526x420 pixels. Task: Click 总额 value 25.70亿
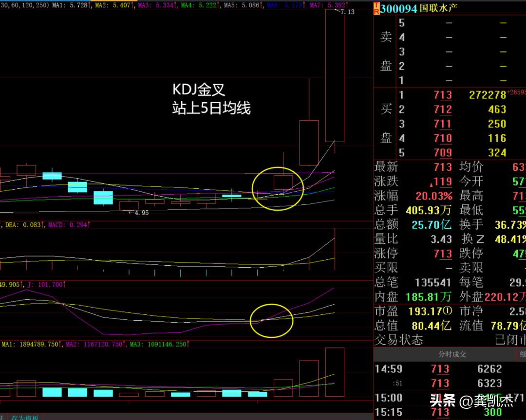(432, 224)
